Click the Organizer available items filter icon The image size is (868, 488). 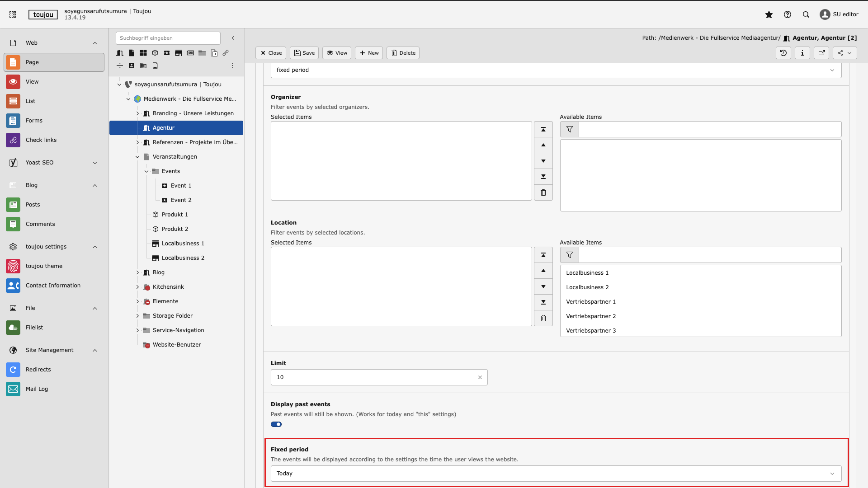click(569, 129)
